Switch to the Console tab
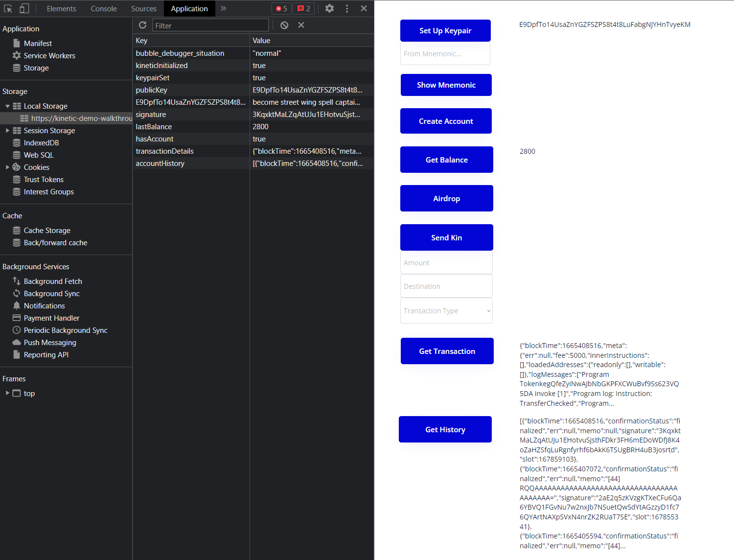 click(x=104, y=8)
